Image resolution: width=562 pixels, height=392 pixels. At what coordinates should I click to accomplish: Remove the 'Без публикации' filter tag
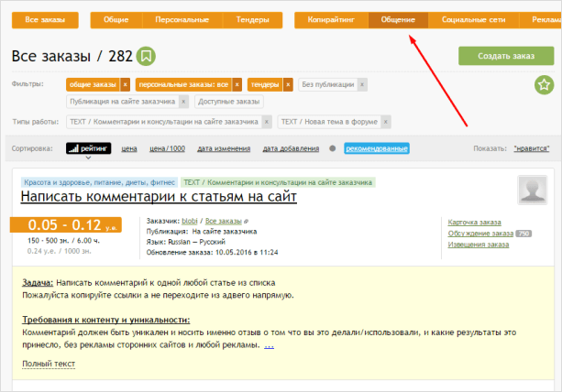tap(362, 84)
